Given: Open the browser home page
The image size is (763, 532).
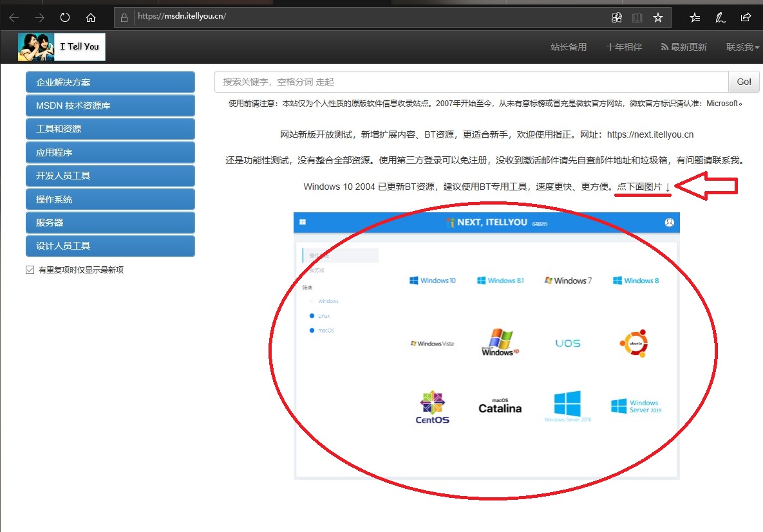Looking at the screenshot, I should (91, 18).
